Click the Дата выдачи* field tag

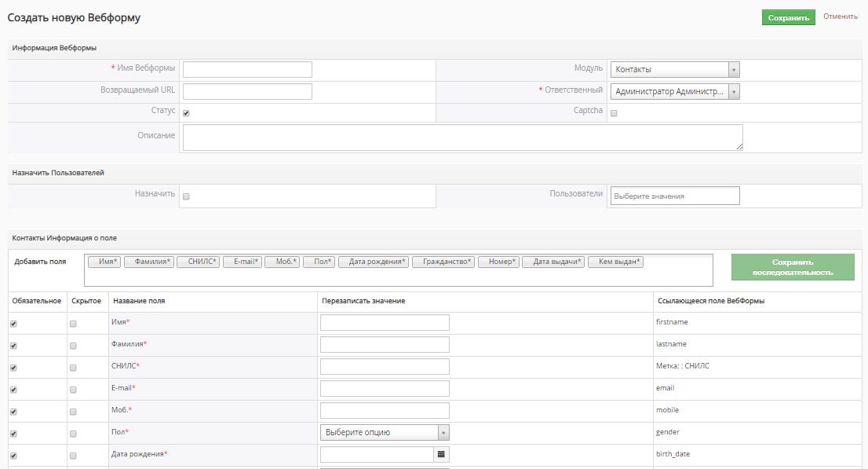coord(553,262)
